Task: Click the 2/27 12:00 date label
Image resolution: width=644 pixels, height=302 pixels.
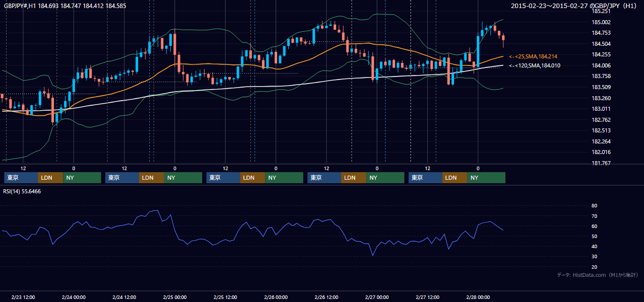Action: 428,297
